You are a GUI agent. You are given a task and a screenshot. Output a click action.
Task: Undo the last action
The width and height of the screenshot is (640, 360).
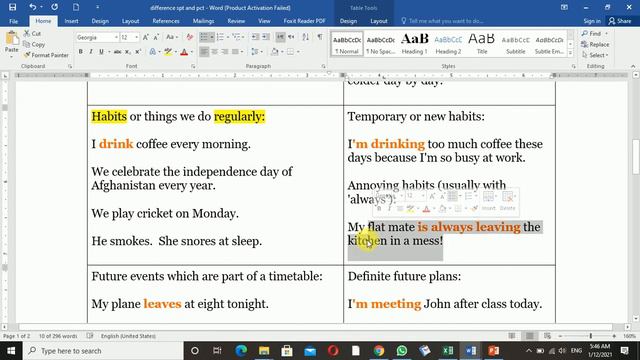(x=33, y=7)
